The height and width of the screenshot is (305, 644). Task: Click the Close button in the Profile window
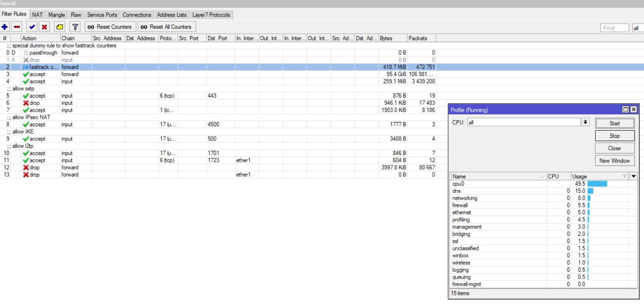point(615,148)
